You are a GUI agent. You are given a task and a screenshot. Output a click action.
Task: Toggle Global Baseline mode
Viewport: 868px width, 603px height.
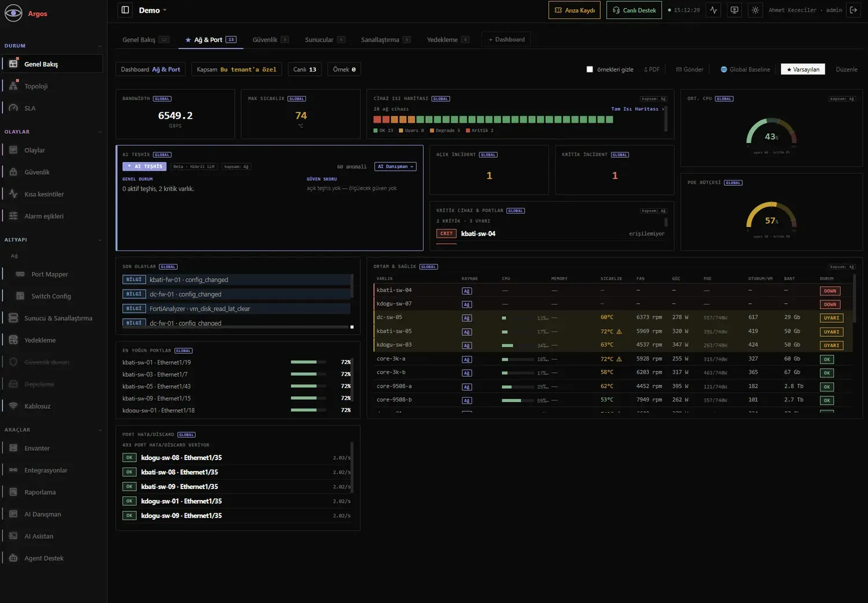pos(745,69)
